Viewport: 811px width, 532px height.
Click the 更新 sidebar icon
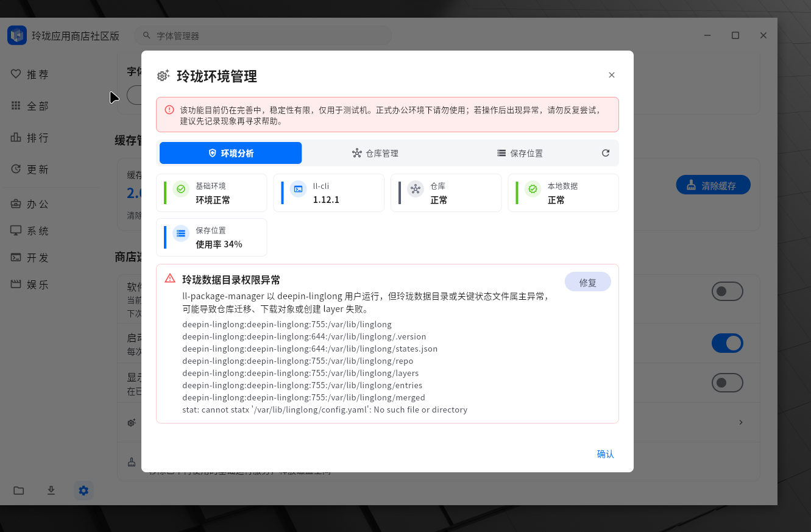[x=16, y=169]
